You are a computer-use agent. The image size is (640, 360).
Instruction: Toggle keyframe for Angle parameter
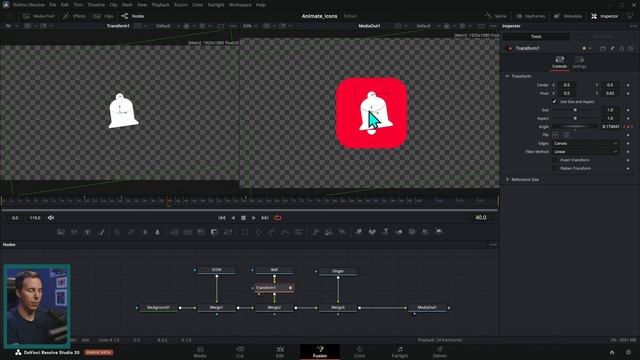(628, 127)
